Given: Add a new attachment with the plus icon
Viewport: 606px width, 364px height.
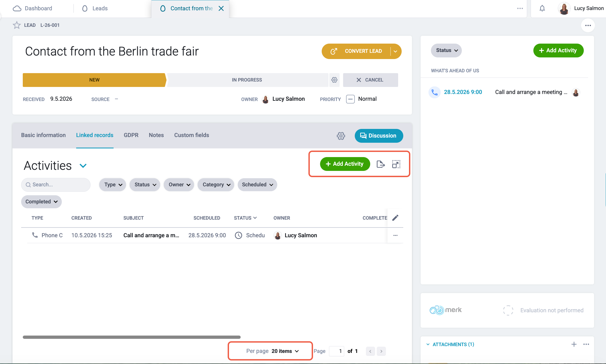Looking at the screenshot, I should [x=574, y=344].
